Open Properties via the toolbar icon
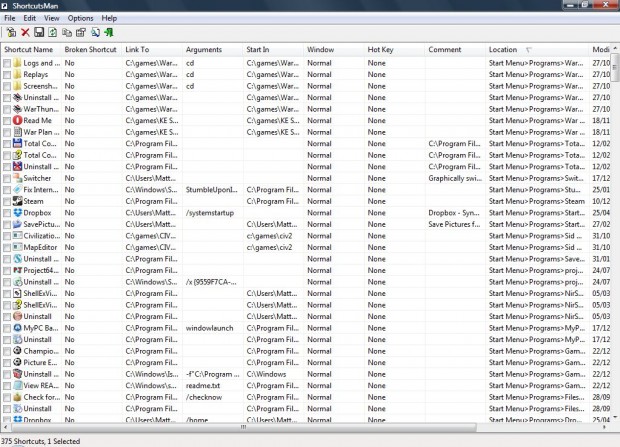The image size is (620, 447). point(81,32)
